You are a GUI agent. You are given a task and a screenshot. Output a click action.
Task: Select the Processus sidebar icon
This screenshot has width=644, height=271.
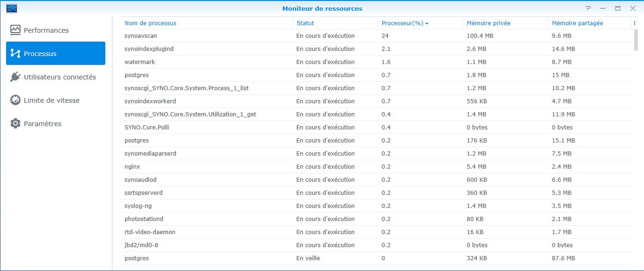(x=15, y=53)
